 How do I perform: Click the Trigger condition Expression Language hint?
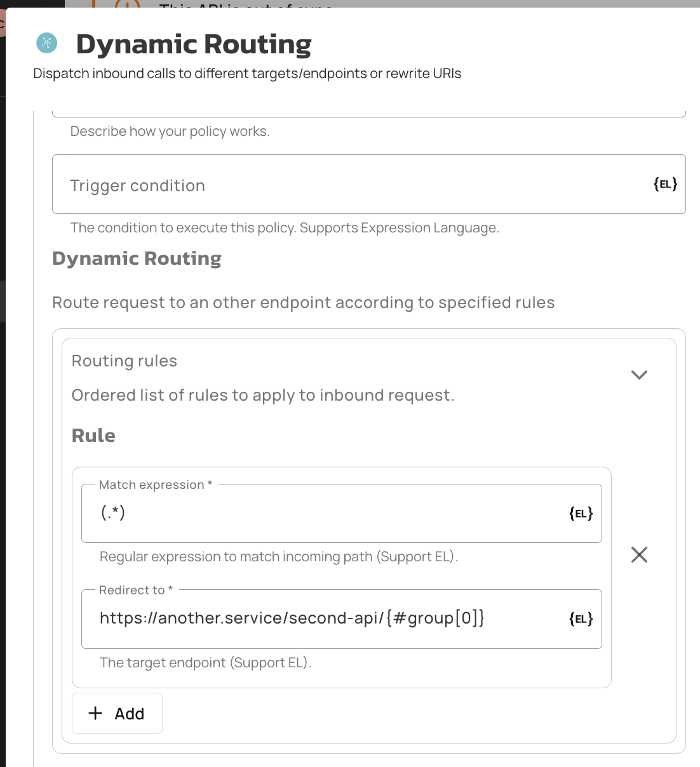tap(285, 228)
